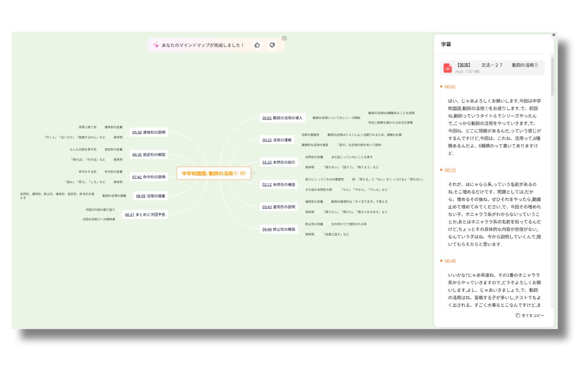Jump to 06:35 仮定形の解説 timestamp

click(x=137, y=154)
